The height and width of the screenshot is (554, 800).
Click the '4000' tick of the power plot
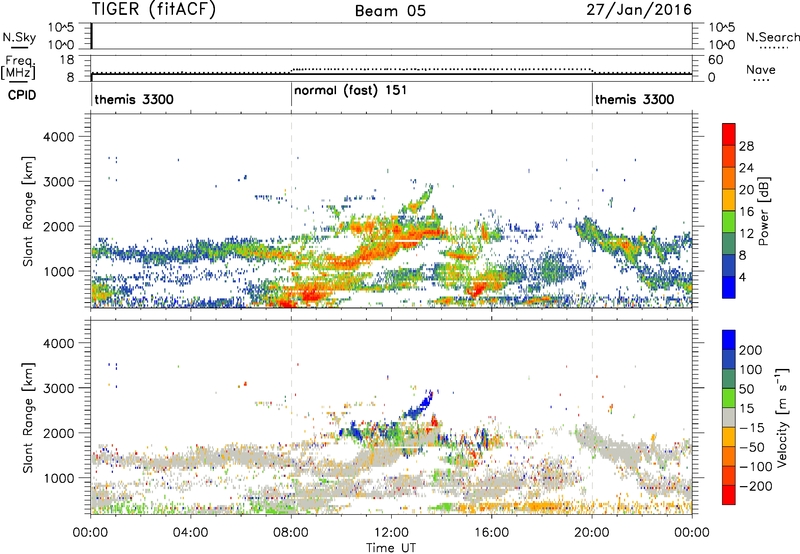[x=58, y=137]
